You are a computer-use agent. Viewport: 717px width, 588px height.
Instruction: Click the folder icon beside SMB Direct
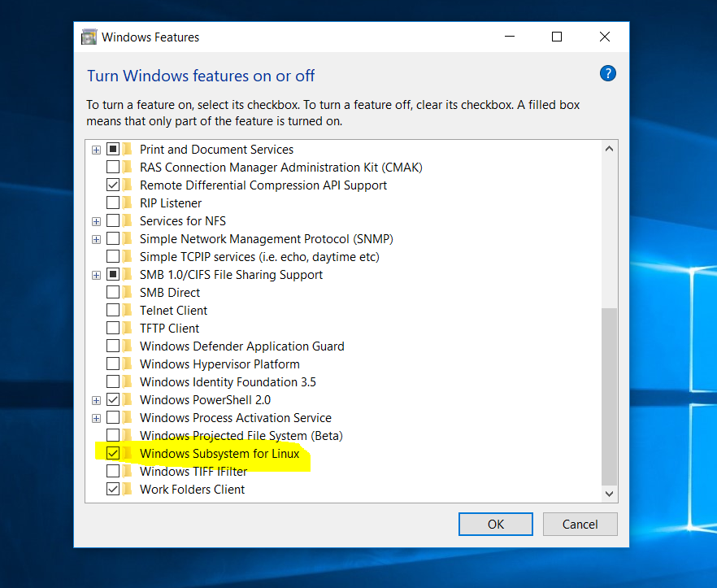click(128, 292)
